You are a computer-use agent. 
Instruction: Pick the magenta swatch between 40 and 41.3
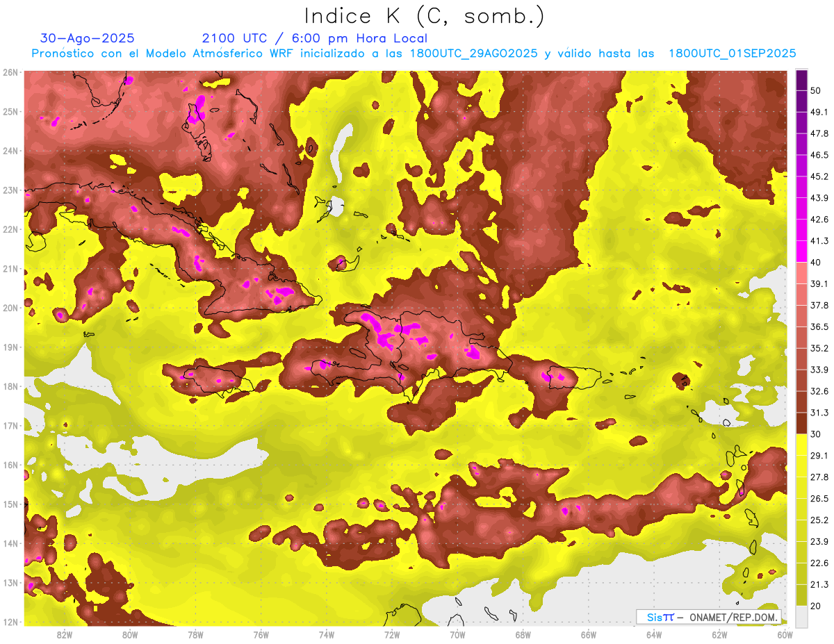(x=802, y=252)
